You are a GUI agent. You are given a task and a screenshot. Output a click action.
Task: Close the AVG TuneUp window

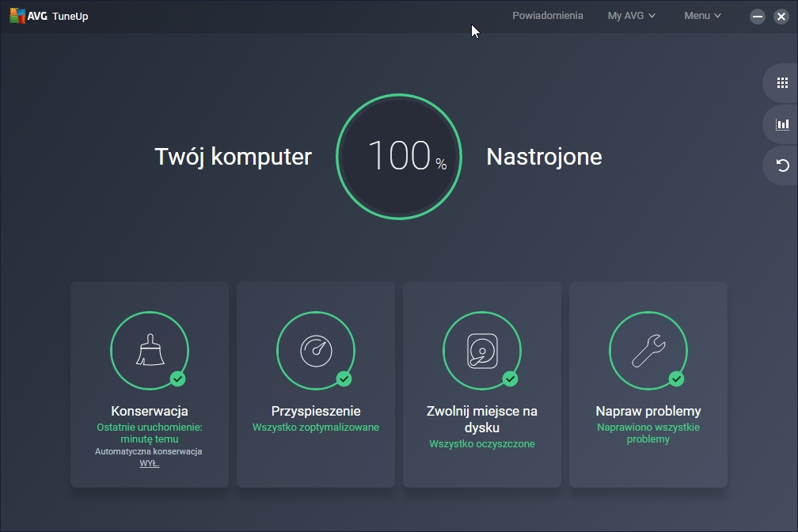coord(781,17)
